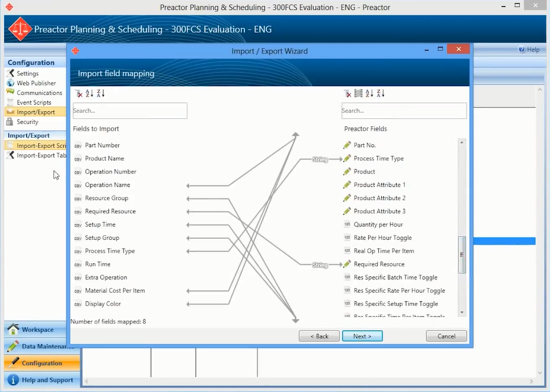The image size is (550, 392).
Task: Open Settings in the Configuration panel
Action: 27,74
